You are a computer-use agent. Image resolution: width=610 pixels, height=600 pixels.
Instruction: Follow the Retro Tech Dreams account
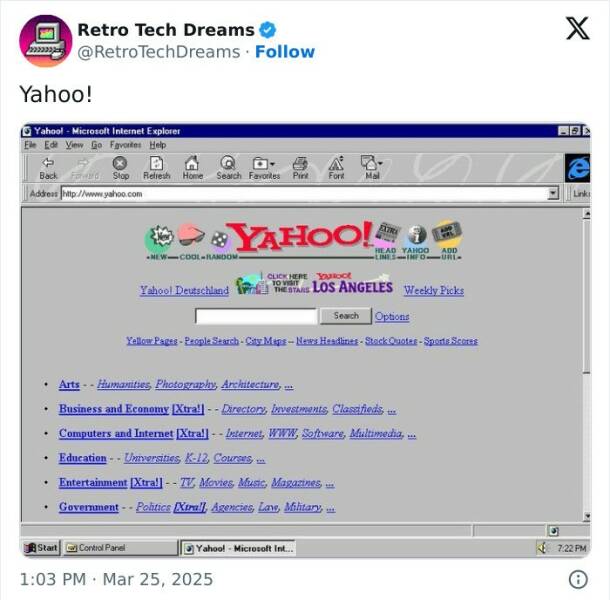285,52
